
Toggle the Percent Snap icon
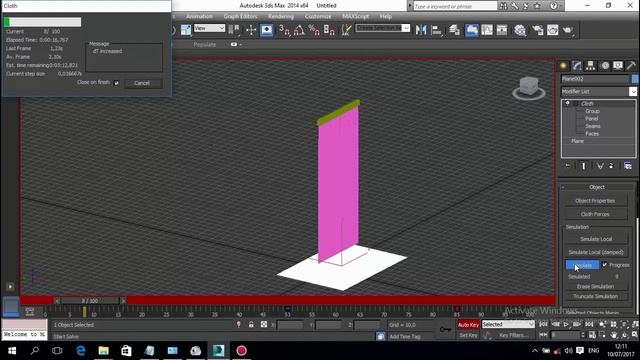[x=314, y=30]
